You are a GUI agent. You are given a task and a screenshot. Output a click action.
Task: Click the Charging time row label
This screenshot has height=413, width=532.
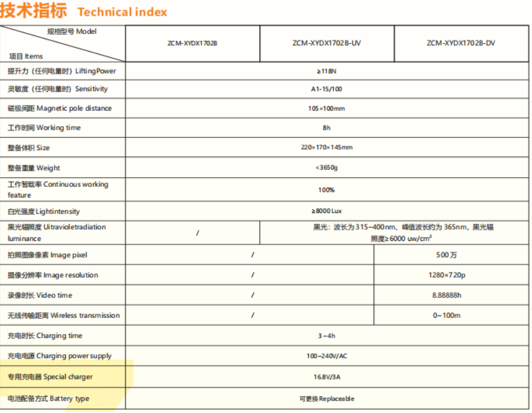coord(45,336)
